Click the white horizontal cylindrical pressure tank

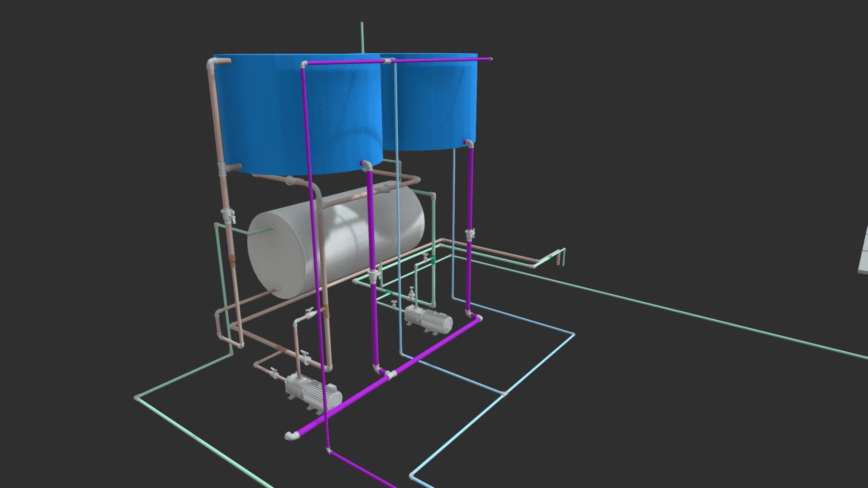pyautogui.click(x=335, y=240)
